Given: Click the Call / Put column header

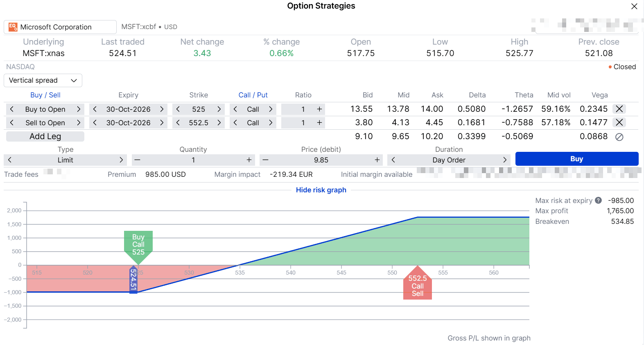Looking at the screenshot, I should (x=253, y=95).
